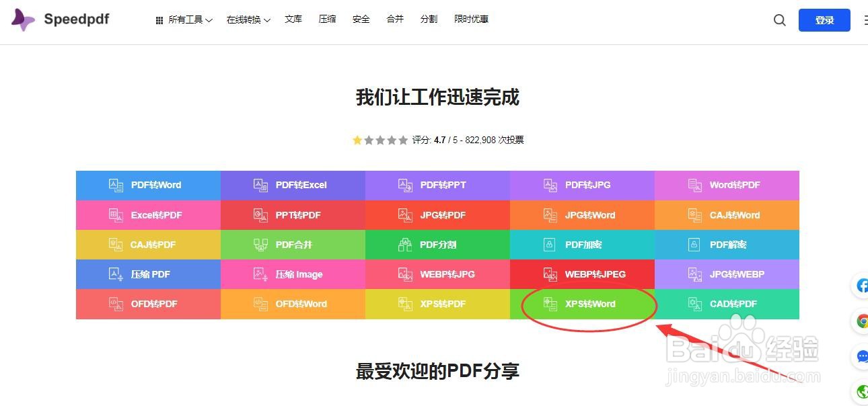Image resolution: width=868 pixels, height=406 pixels.
Task: Open the 所有工具 dropdown menu
Action: coord(185,19)
